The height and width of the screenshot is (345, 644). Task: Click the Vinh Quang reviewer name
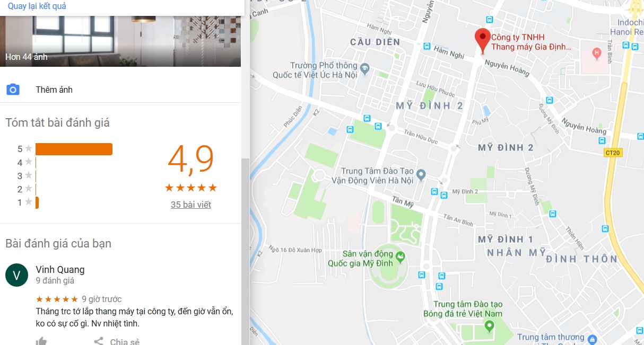[x=60, y=270]
